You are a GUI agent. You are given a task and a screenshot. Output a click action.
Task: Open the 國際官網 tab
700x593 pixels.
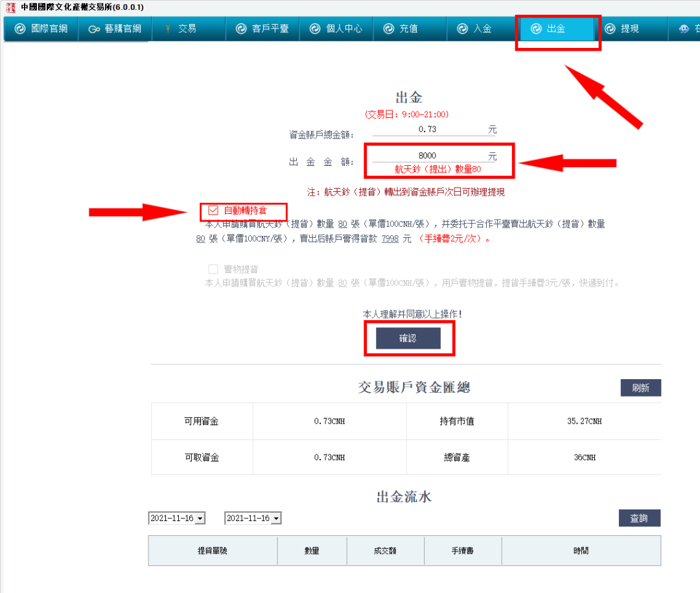[x=41, y=29]
